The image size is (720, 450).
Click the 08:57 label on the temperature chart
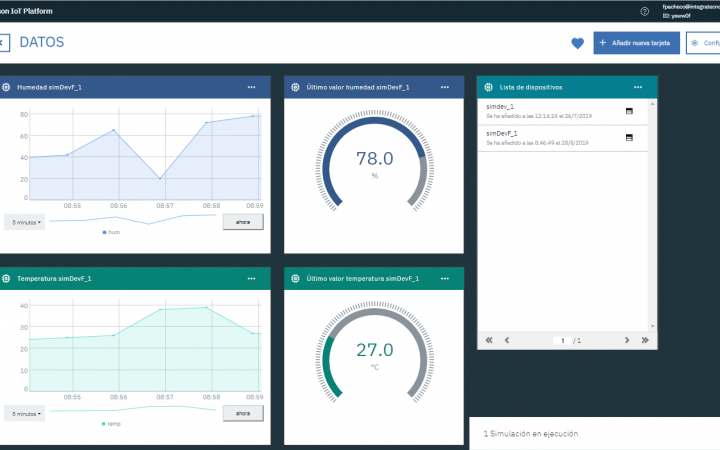point(165,397)
